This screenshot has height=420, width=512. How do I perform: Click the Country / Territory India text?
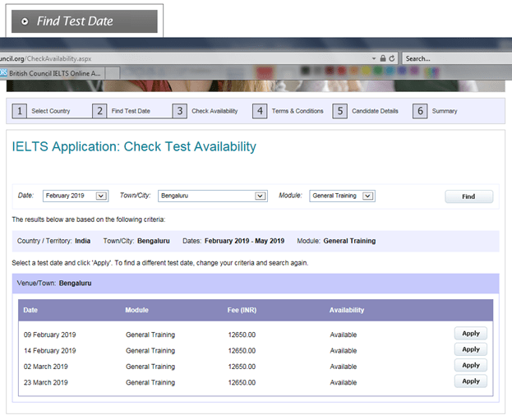pos(54,241)
